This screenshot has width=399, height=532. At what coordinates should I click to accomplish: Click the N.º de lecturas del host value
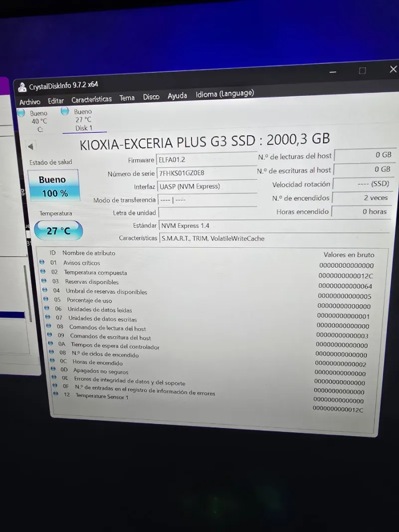point(365,155)
